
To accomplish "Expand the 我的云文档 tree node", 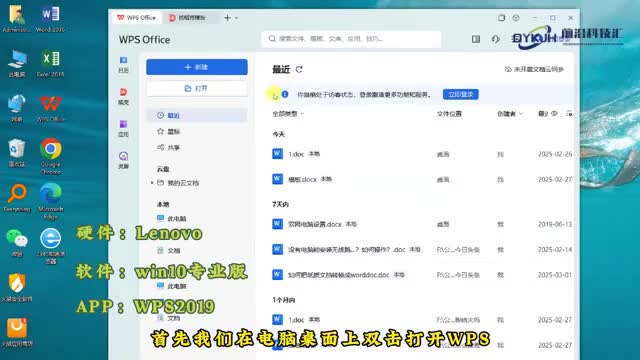I will point(152,183).
